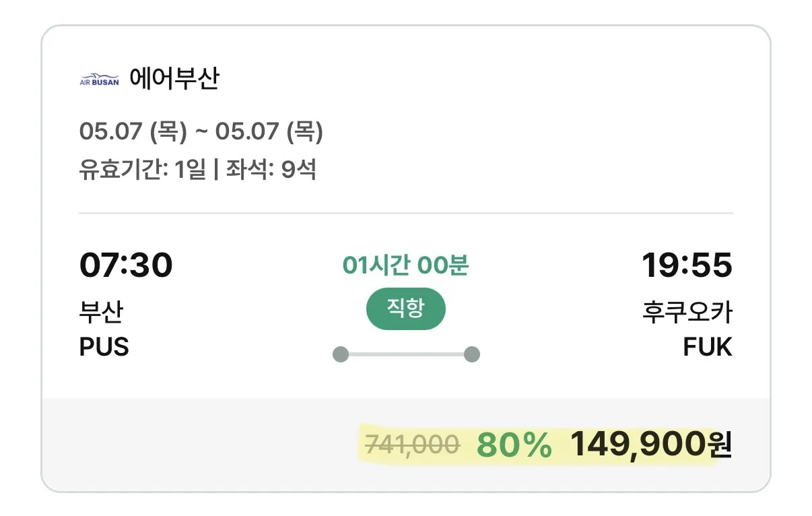The height and width of the screenshot is (516, 812).
Task: Expand the 01시간 00분 duration details
Action: (x=405, y=265)
